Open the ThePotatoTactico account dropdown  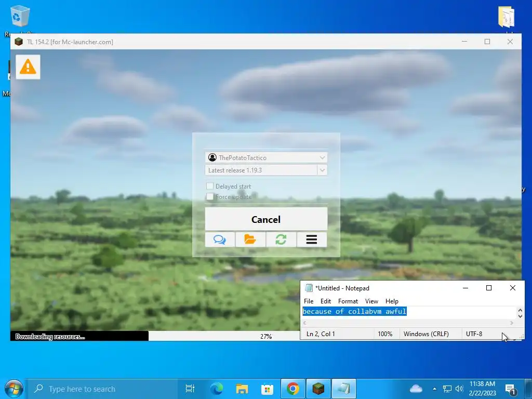[x=267, y=157]
